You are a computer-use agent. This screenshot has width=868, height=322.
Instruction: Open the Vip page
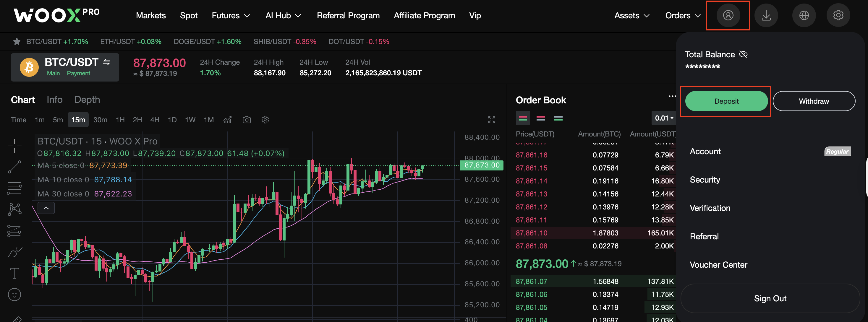pyautogui.click(x=475, y=15)
